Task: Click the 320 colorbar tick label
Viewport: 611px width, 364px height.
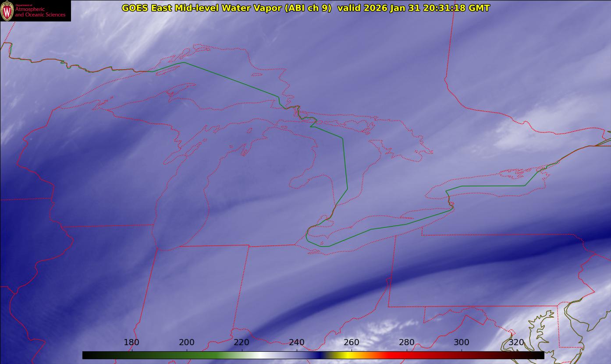Action: [x=516, y=343]
